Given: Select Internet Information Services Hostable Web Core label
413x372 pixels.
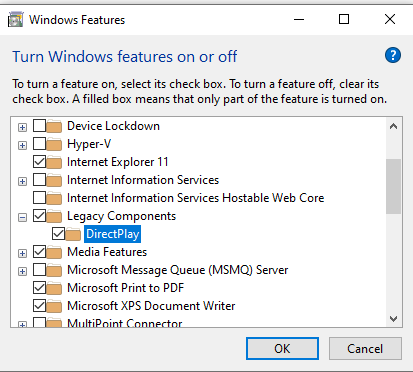Looking at the screenshot, I should 196,198.
